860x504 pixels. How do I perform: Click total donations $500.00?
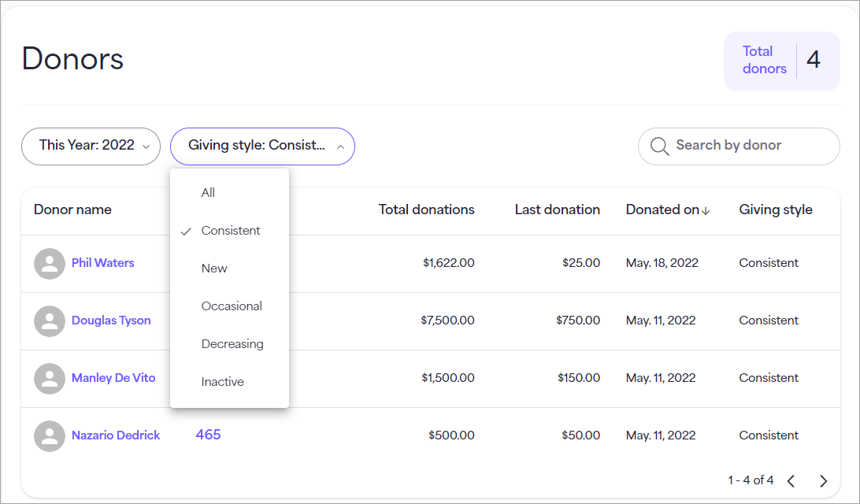(451, 435)
